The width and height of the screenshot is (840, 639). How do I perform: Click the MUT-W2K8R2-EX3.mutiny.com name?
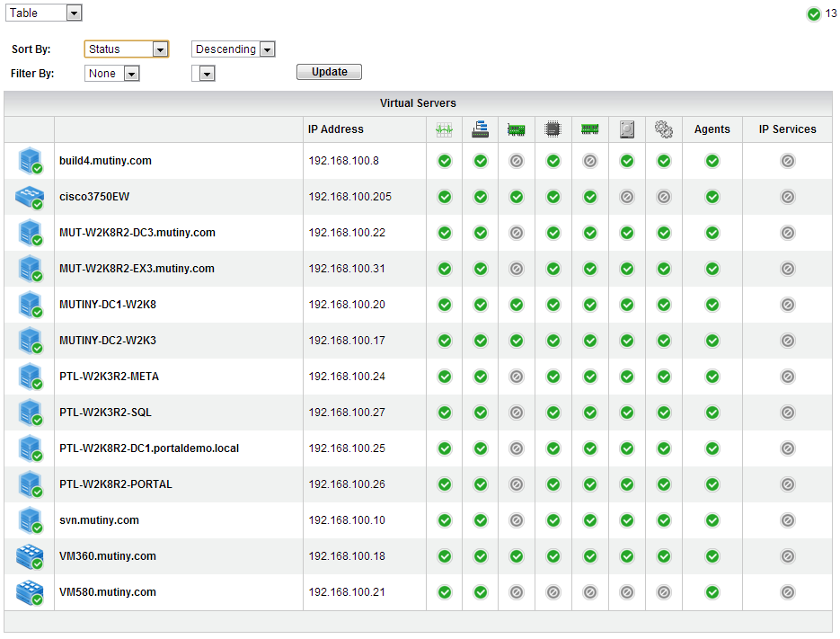[137, 269]
